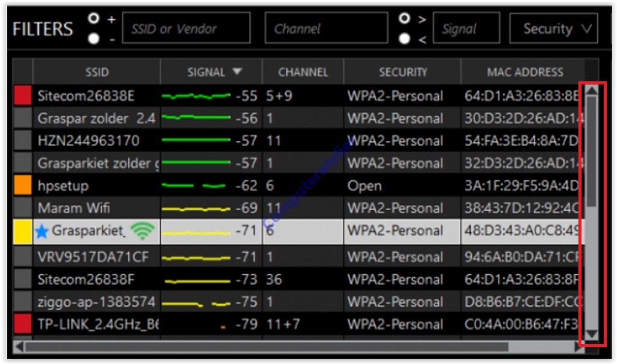The width and height of the screenshot is (617, 364).
Task: Click the Signal filter input field
Action: 466,28
